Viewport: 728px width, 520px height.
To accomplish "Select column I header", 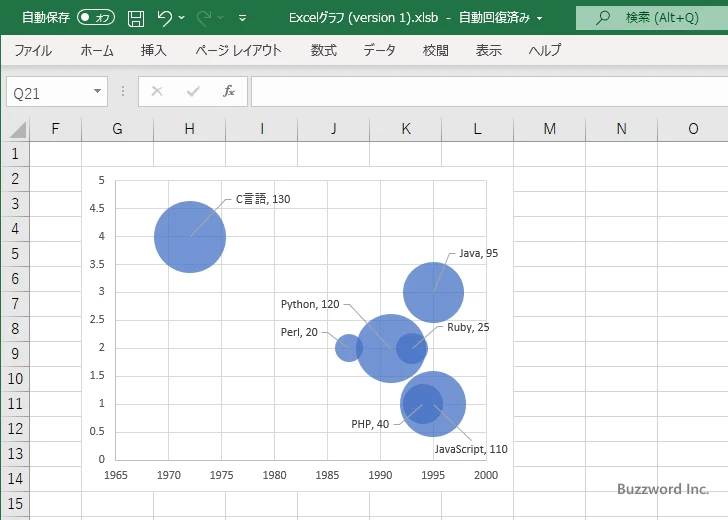I will [261, 129].
